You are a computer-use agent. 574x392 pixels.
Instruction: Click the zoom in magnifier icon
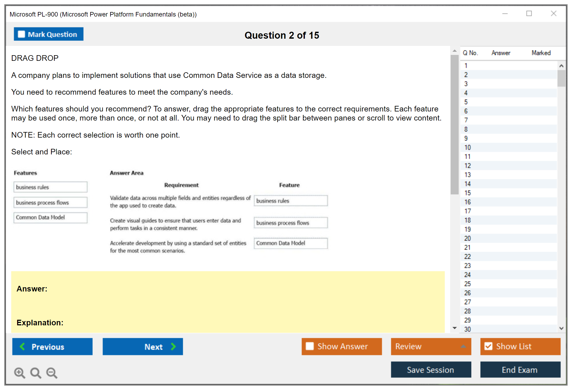tap(19, 373)
